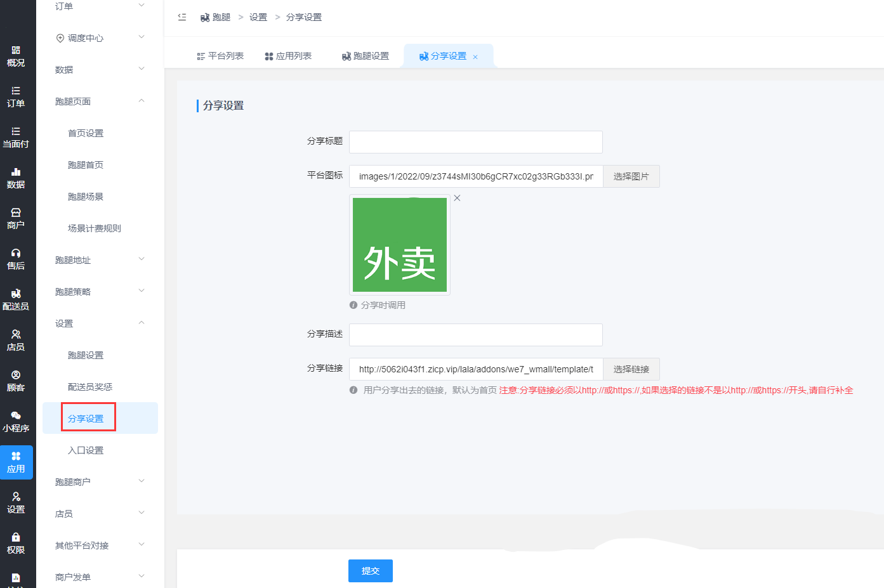The width and height of the screenshot is (884, 588).
Task: Open 跑腿场景 in the submenu
Action: [x=86, y=197]
